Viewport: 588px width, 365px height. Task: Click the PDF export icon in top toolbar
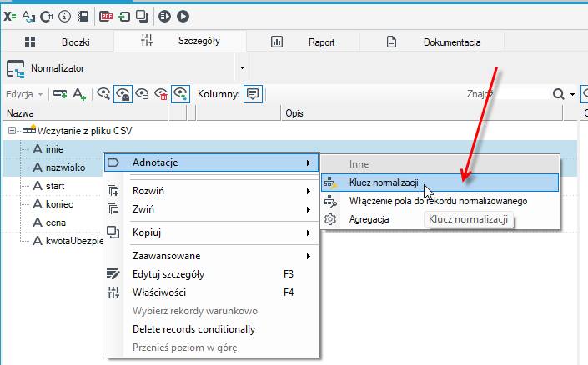tap(106, 17)
